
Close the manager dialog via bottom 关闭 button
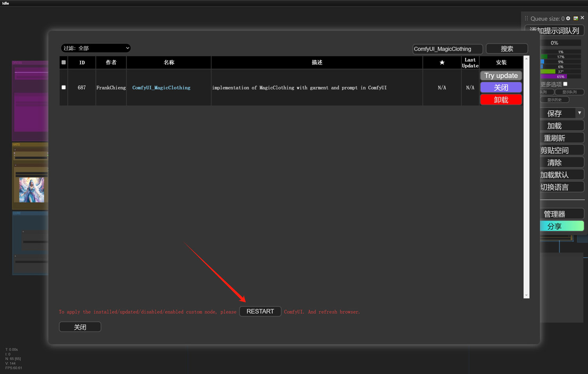click(80, 327)
